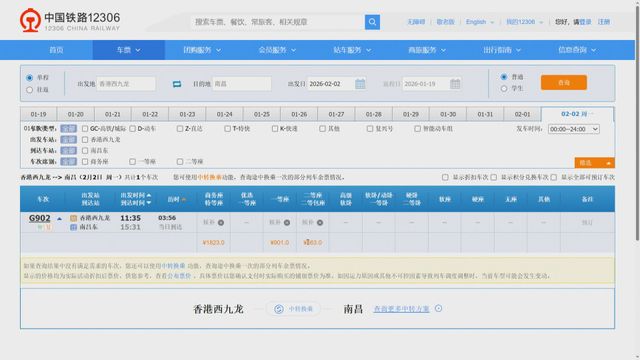The image size is (640, 360).
Task: Expand the information query menu
Action: coord(577,50)
